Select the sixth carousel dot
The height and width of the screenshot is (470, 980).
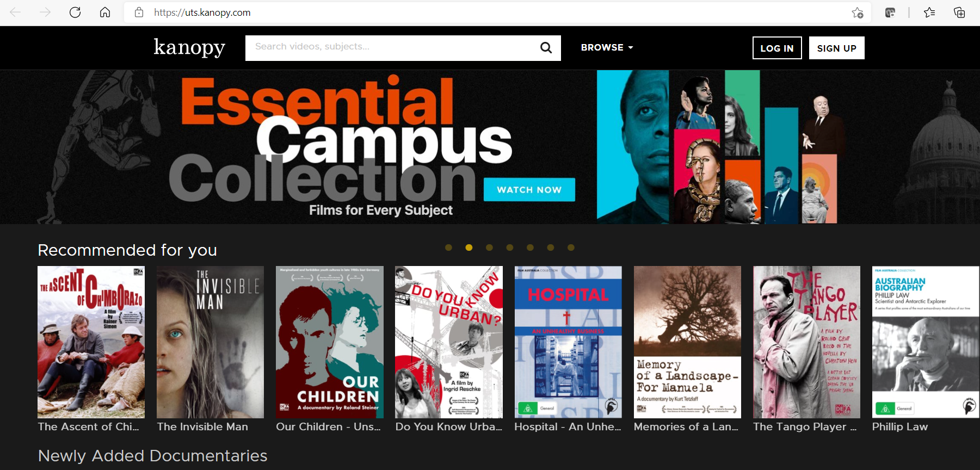550,248
